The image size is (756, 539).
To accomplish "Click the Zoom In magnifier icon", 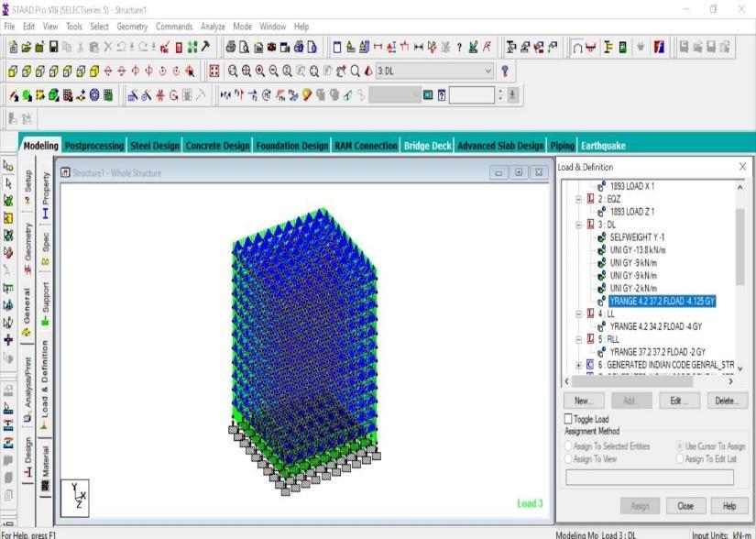I will click(x=260, y=71).
